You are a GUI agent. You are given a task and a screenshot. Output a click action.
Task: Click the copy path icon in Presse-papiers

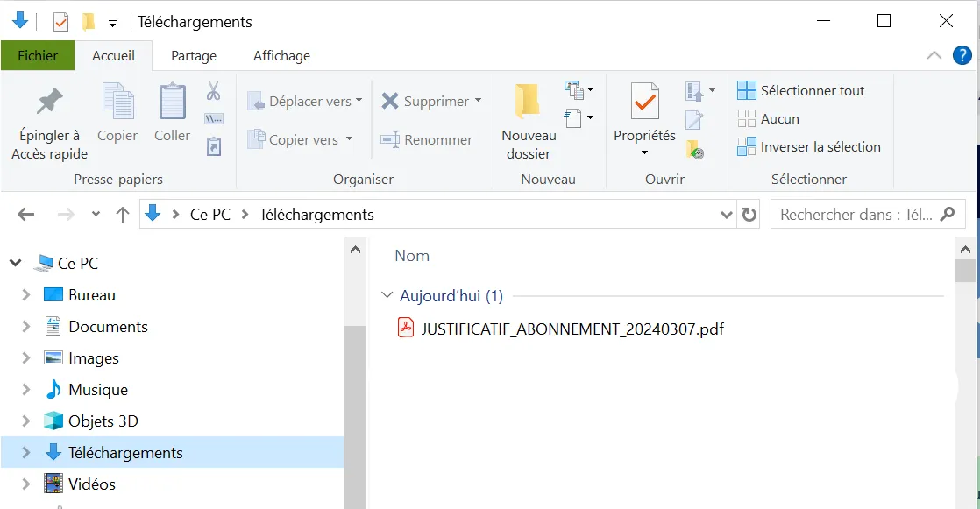pyautogui.click(x=214, y=118)
